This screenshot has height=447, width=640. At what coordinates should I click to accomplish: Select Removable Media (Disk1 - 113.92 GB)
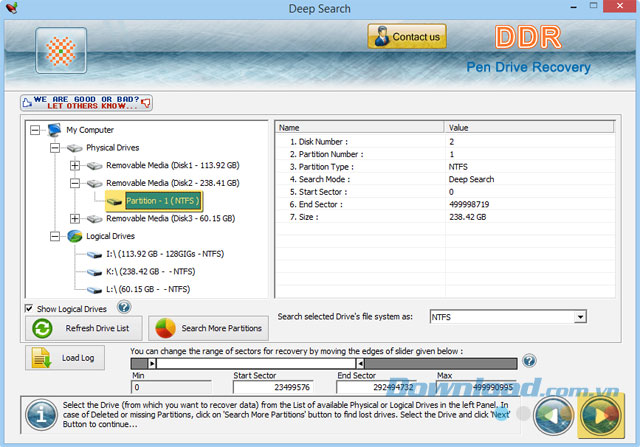point(173,165)
